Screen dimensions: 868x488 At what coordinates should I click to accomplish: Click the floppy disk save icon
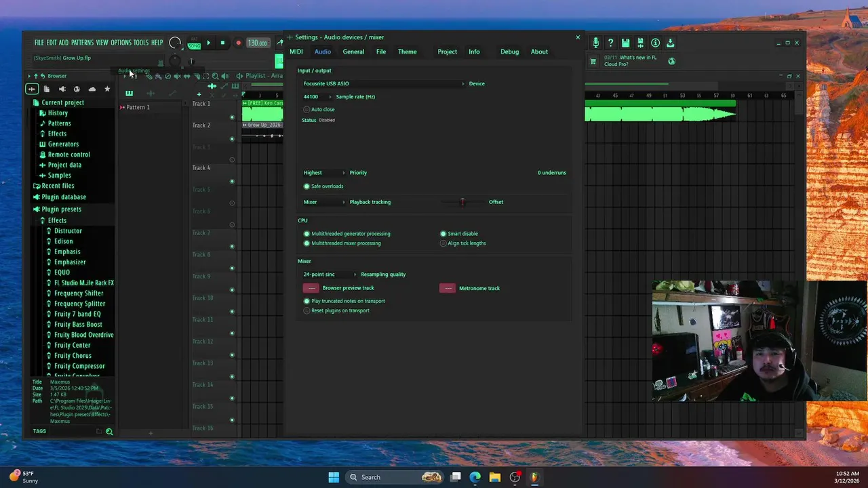pyautogui.click(x=625, y=43)
